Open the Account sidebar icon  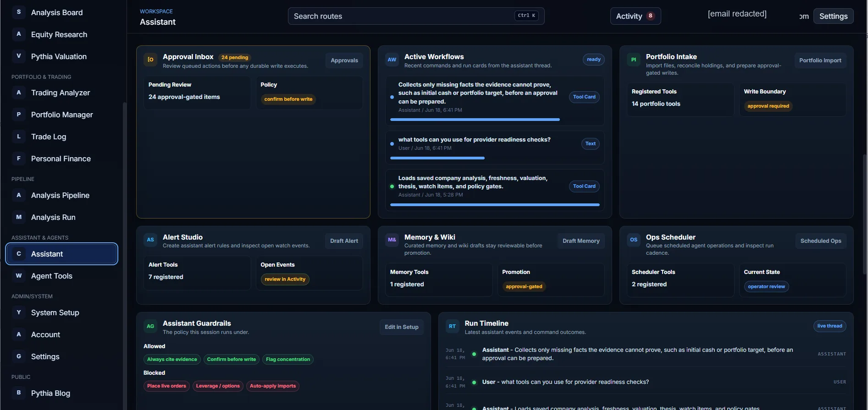(19, 334)
